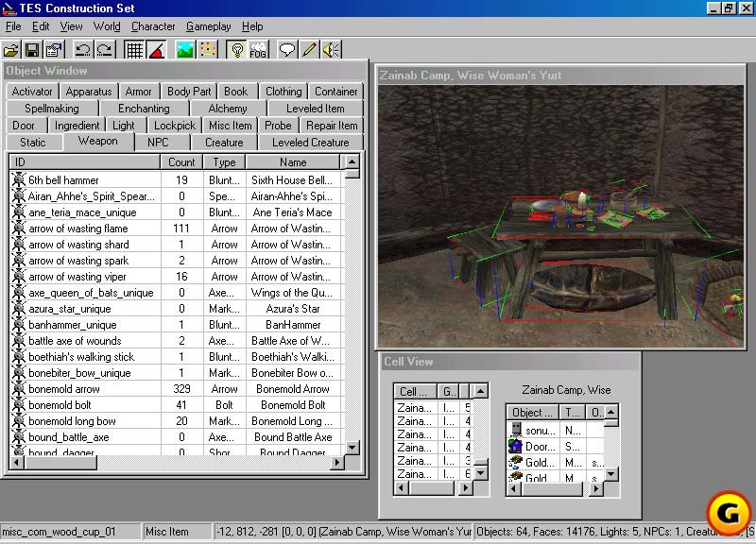
Task: Switch to the Activator tab
Action: click(32, 92)
